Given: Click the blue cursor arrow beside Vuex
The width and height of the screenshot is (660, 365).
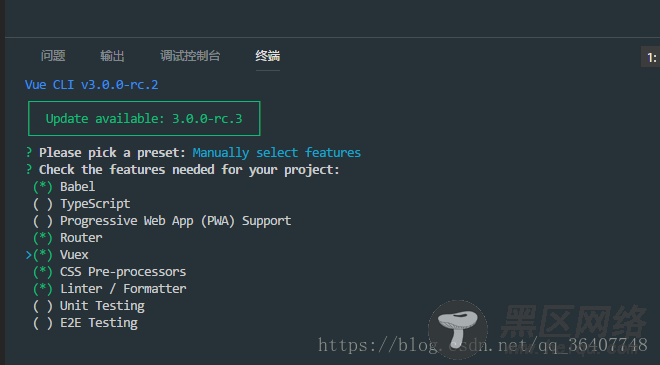Looking at the screenshot, I should [x=29, y=255].
